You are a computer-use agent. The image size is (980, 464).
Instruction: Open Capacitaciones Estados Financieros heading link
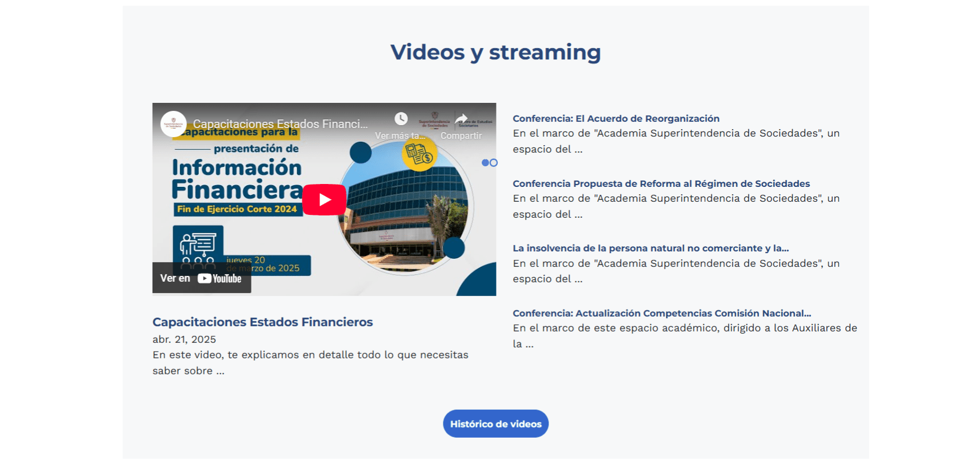[x=262, y=322]
